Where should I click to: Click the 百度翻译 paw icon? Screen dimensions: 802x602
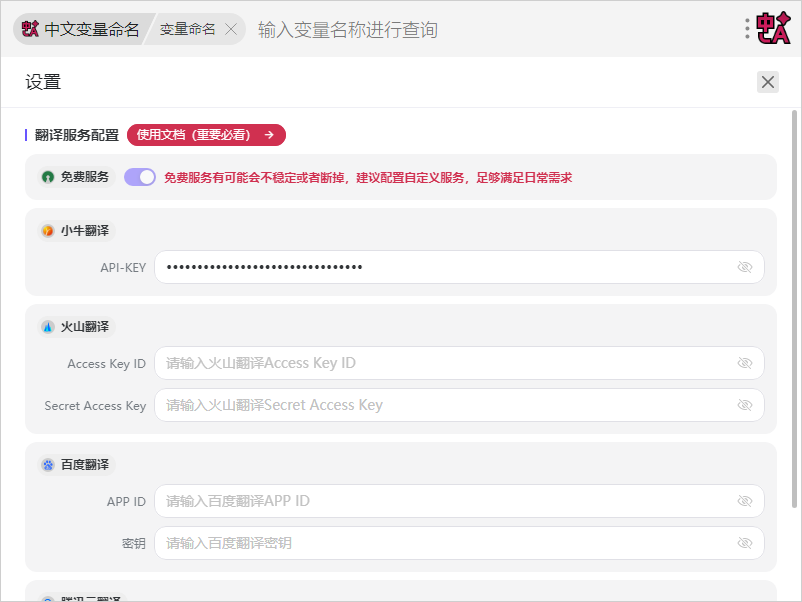click(48, 465)
